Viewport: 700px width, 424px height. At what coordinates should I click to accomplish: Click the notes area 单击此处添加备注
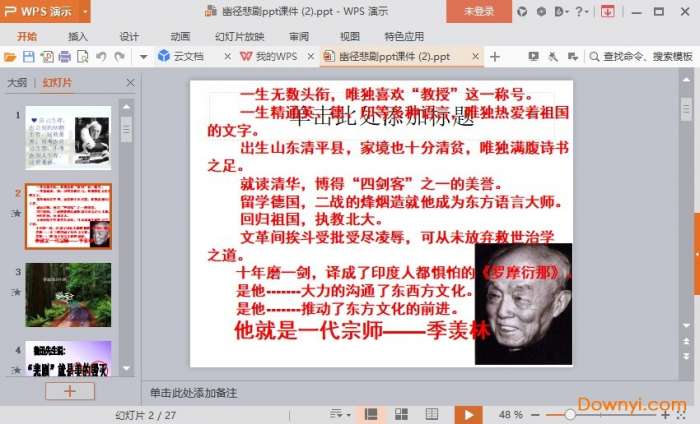pyautogui.click(x=193, y=393)
